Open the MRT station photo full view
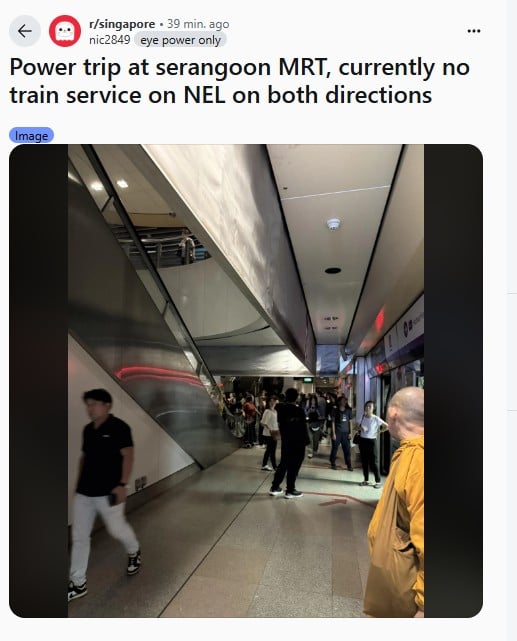 point(246,381)
